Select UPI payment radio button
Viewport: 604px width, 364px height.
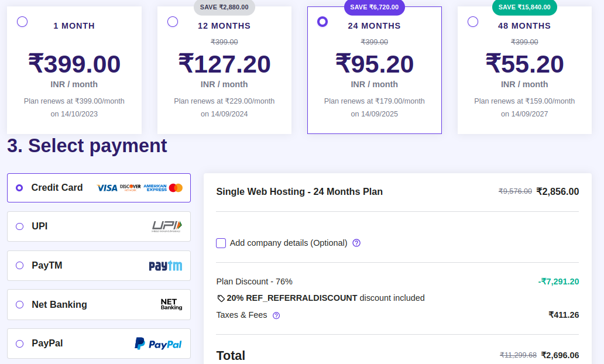pyautogui.click(x=19, y=226)
